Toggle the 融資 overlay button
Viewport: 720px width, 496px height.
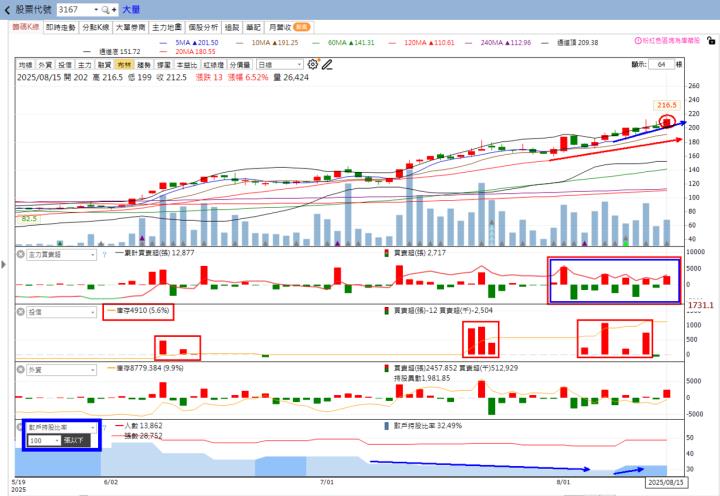(x=104, y=65)
